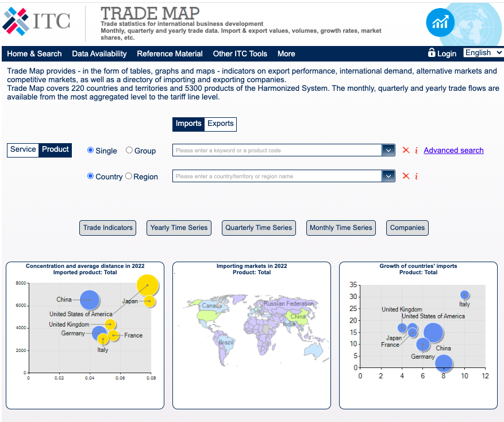Click India label on world map
The image size is (504, 422).
pos(289,324)
